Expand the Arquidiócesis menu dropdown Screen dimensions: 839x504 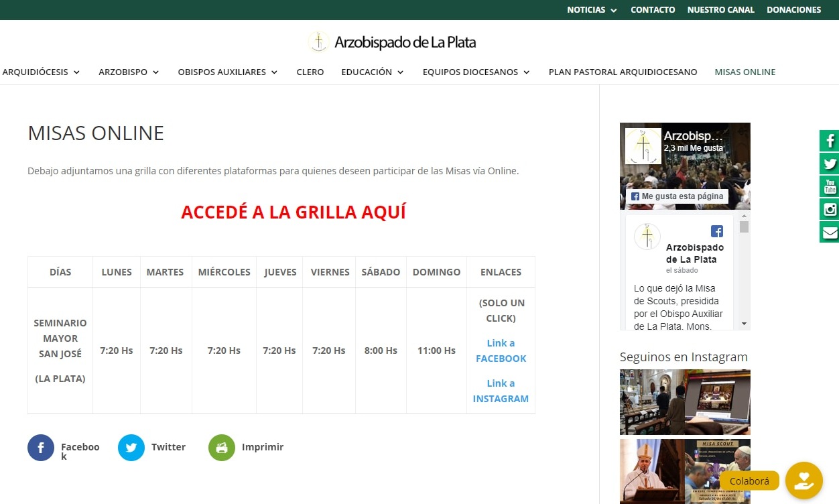point(41,72)
